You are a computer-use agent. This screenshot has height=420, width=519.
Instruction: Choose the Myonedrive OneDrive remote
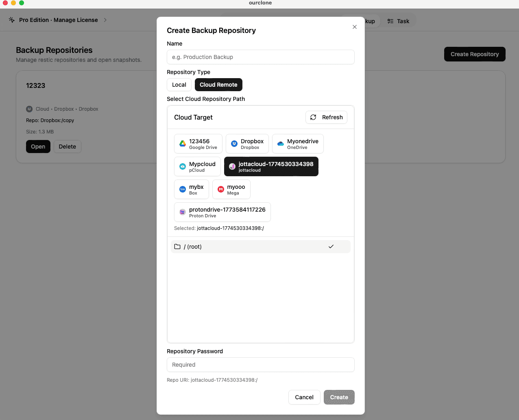[x=298, y=144]
